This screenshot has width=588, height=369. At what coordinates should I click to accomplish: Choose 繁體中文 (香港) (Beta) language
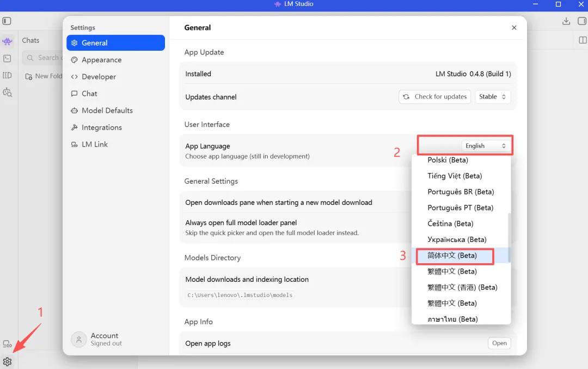pos(461,288)
